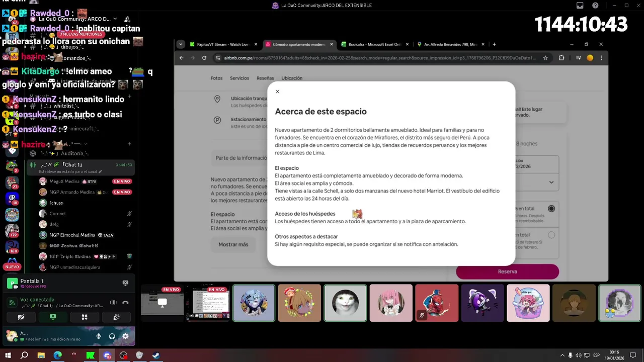Click the '3 nuevas menciones' pill

coord(82,34)
